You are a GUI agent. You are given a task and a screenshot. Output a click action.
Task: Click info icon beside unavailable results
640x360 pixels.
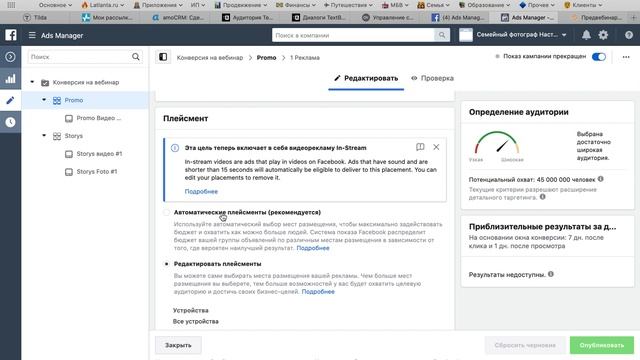point(551,274)
